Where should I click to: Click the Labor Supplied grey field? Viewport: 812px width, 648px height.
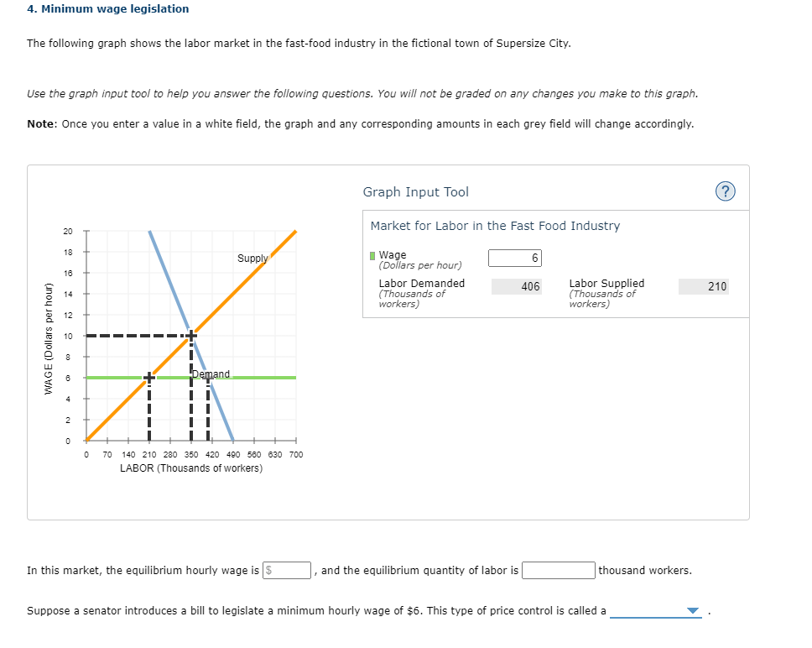(x=704, y=286)
